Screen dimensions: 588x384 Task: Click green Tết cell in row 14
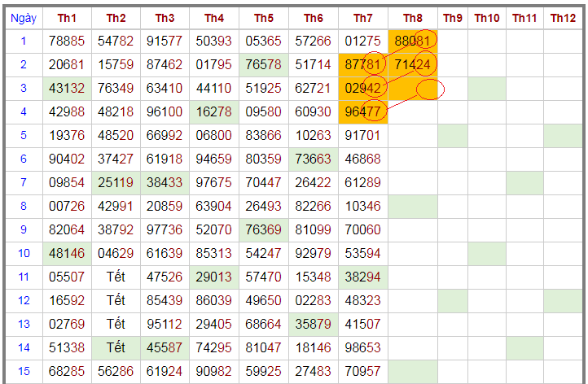click(x=116, y=347)
